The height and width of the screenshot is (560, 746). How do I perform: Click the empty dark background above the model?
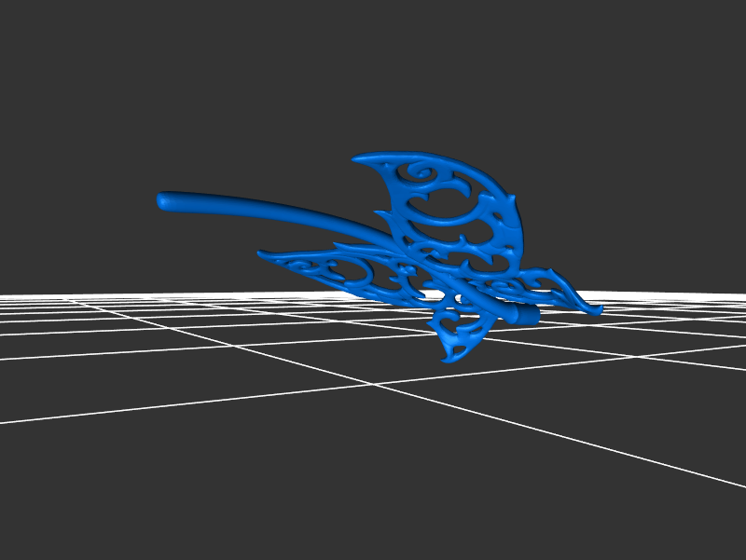tap(373, 75)
